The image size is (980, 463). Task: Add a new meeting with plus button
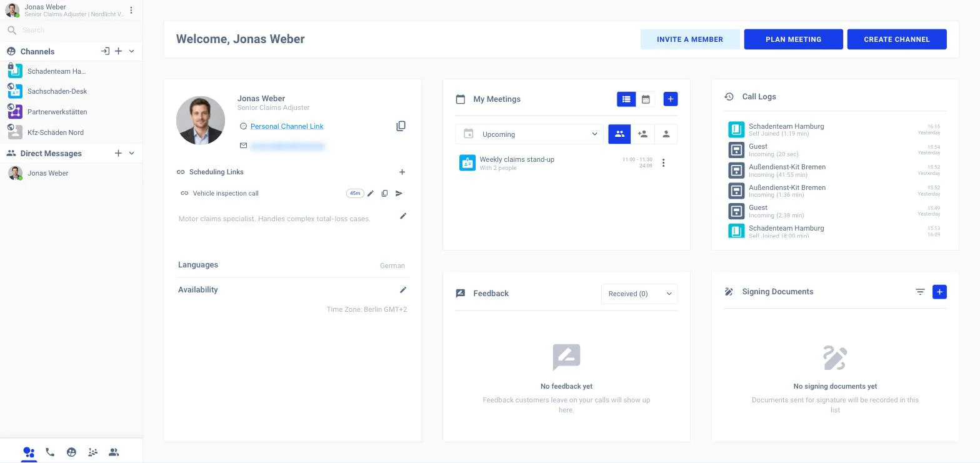coord(671,99)
